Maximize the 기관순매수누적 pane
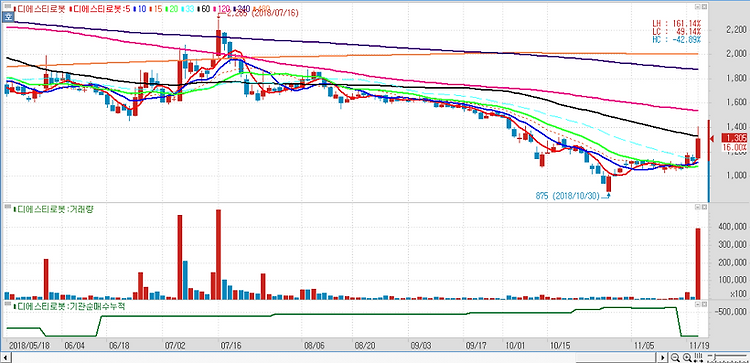 (x=704, y=304)
